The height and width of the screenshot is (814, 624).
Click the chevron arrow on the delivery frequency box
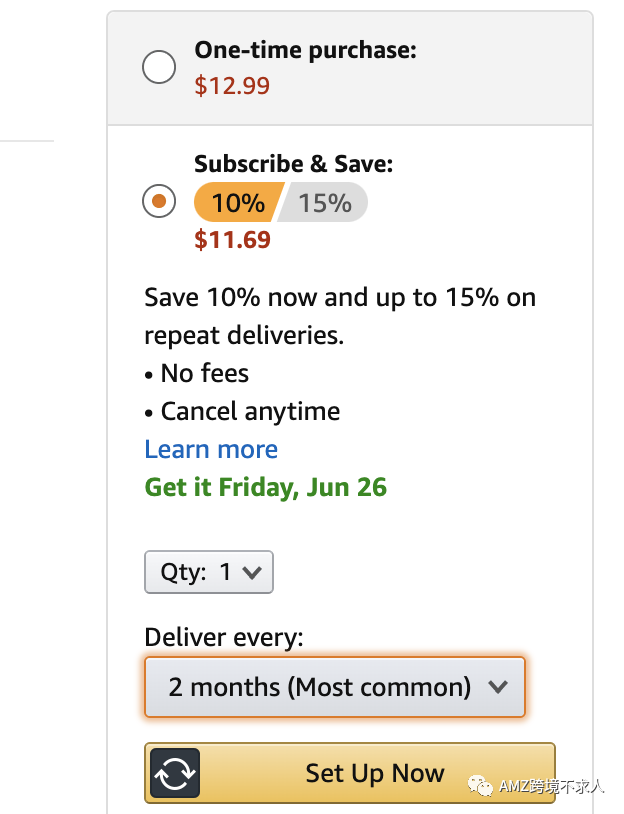point(497,687)
